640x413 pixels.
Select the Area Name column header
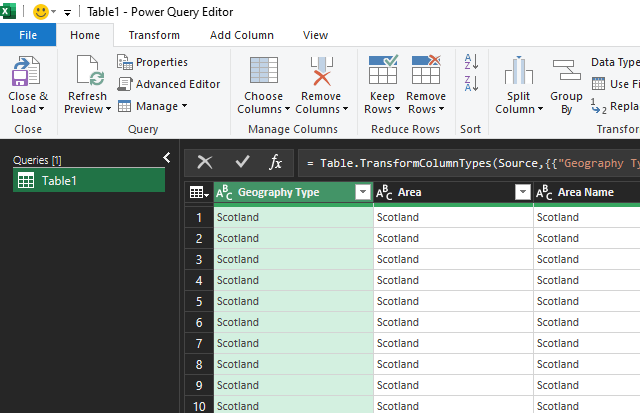click(586, 192)
